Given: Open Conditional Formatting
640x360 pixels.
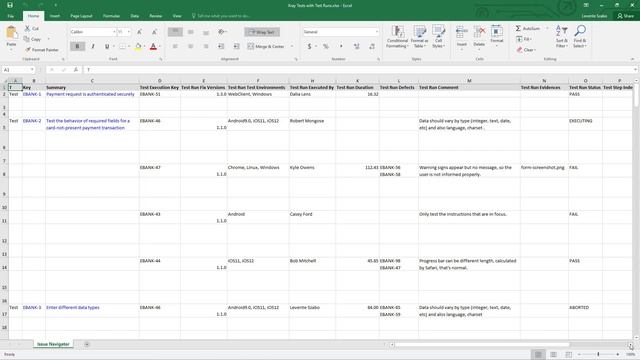Looking at the screenshot, I should [397, 37].
